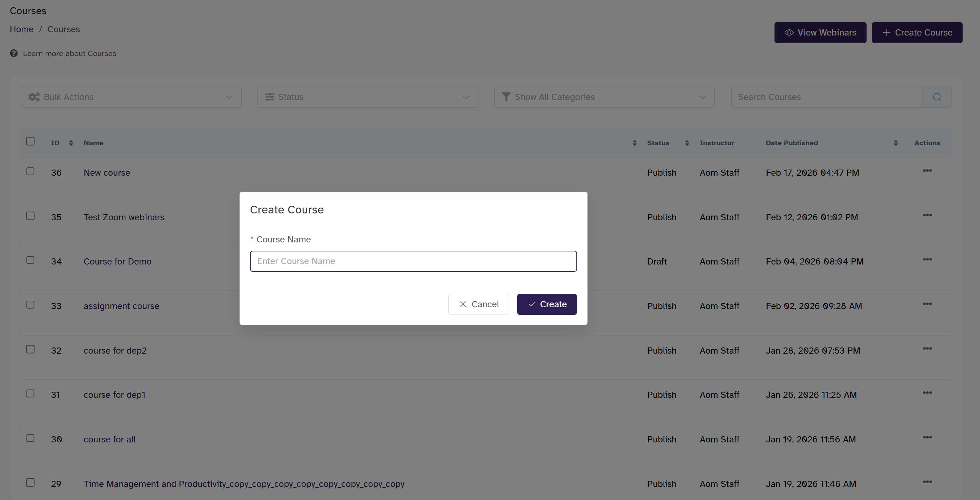980x500 pixels.
Task: Click the View Webinars button
Action: coord(820,33)
